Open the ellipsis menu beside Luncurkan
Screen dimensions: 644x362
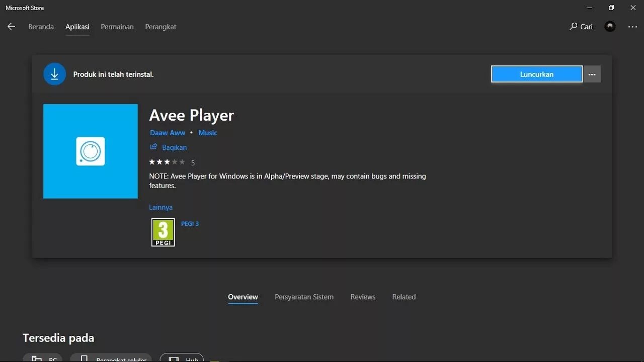pyautogui.click(x=592, y=74)
